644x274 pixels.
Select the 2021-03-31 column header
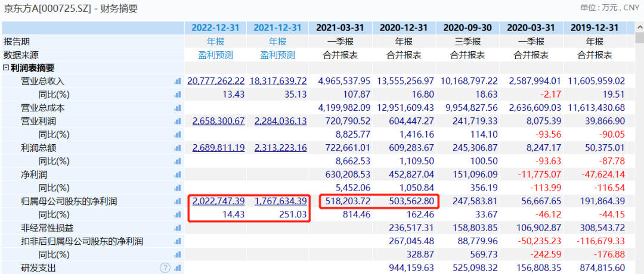coord(341,28)
